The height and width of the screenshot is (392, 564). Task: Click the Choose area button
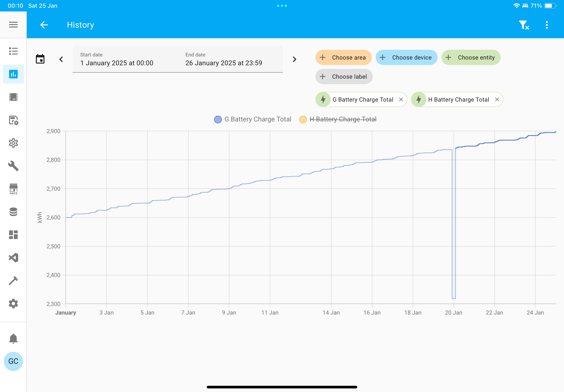[x=343, y=57]
